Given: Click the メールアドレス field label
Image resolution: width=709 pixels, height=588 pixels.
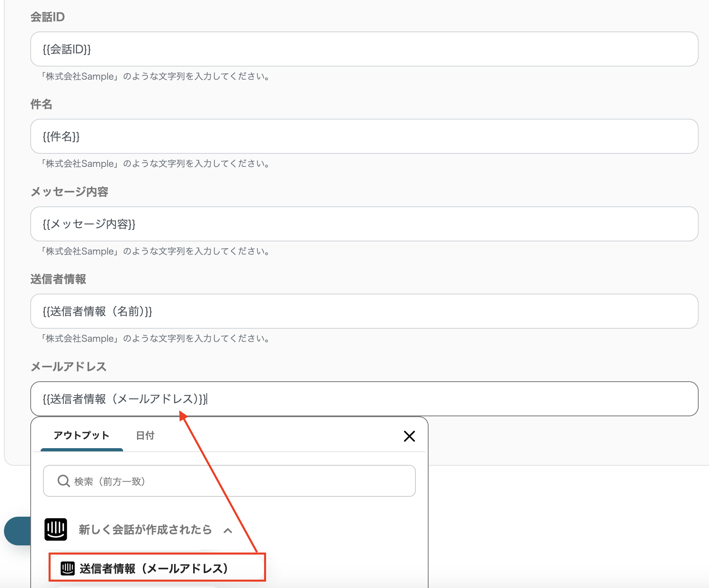Looking at the screenshot, I should (69, 367).
